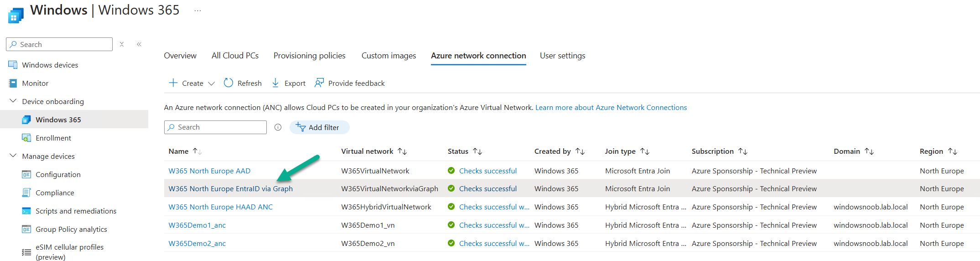Click the Scripts and remediations icon
This screenshot has width=980, height=261.
26,211
